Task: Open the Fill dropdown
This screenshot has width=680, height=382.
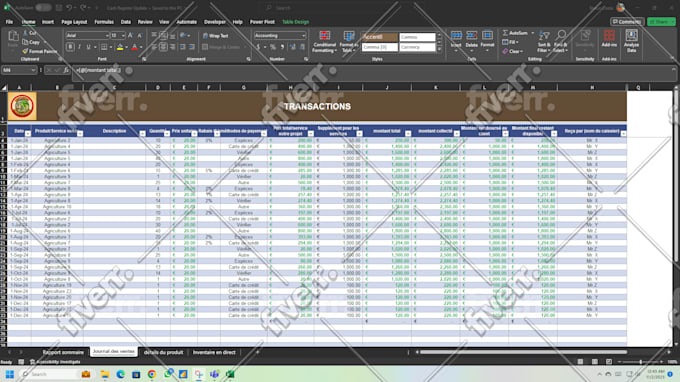Action: click(x=510, y=42)
